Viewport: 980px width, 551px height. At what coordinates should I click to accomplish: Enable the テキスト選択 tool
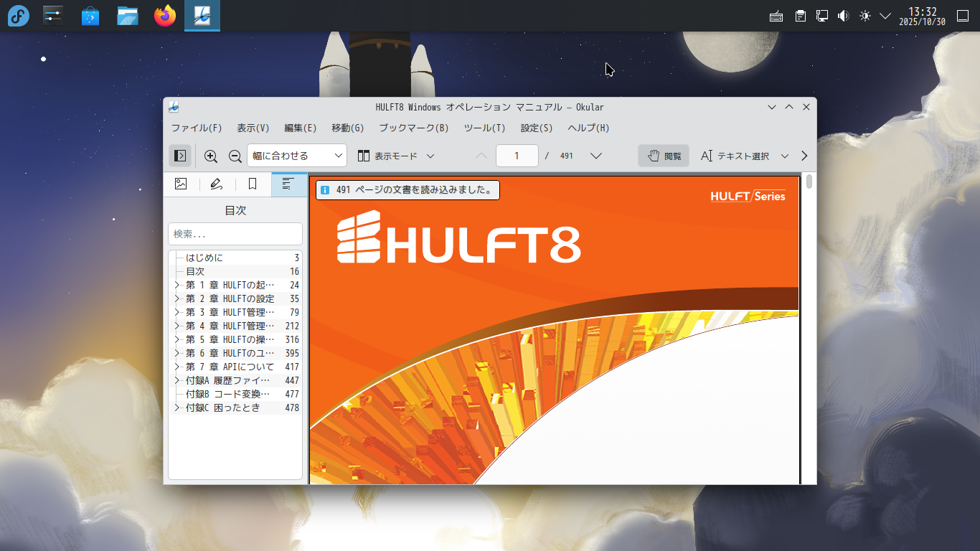click(x=735, y=156)
